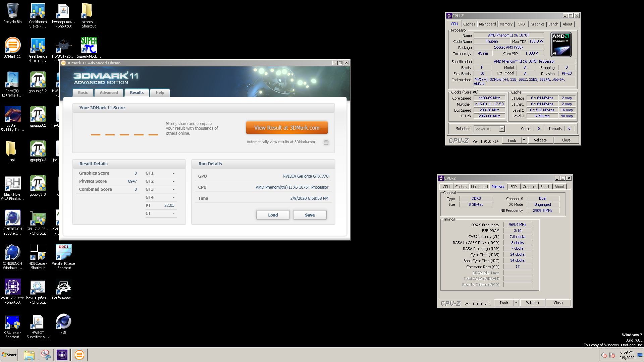Launch Geekbench 3 desktop shortcut

[38, 15]
